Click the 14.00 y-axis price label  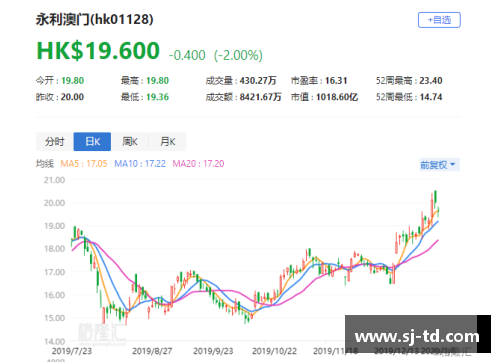click(54, 341)
